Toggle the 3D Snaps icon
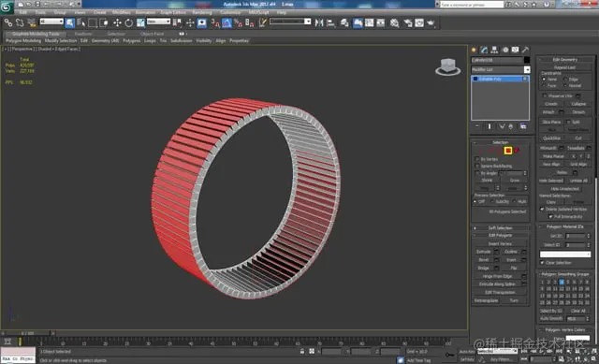Image resolution: width=599 pixels, height=364 pixels. click(x=215, y=22)
